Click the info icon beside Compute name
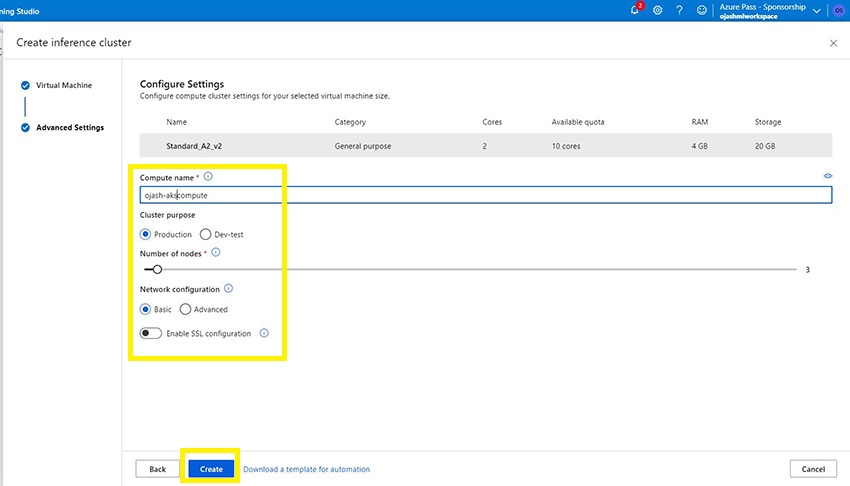 click(208, 176)
